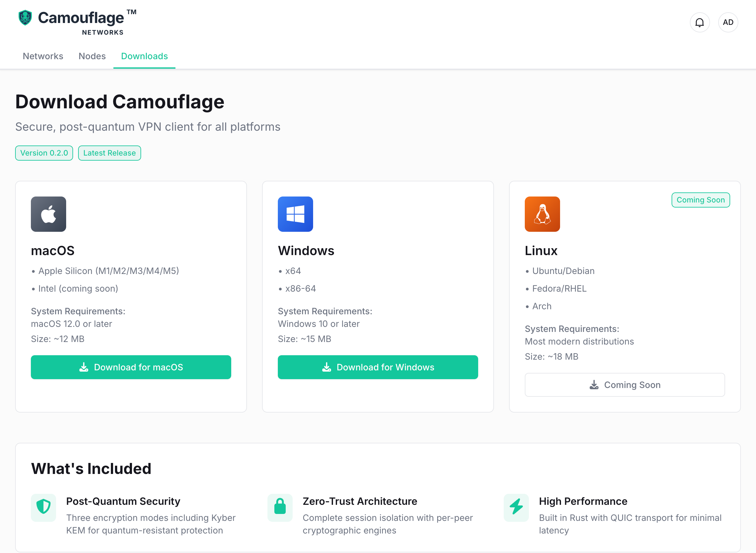Click the Zero-Trust Architecture lock icon
Screen dimensions: 756x553
click(x=280, y=507)
